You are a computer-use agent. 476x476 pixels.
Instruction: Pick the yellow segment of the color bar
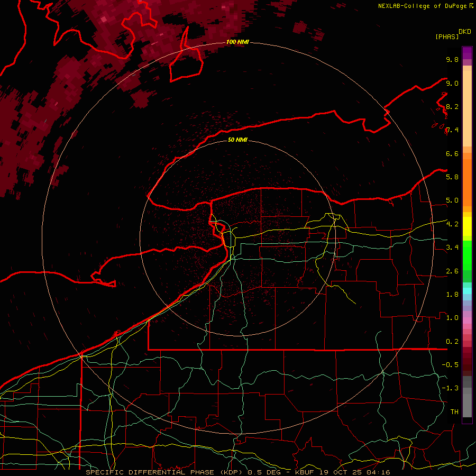tap(467, 226)
